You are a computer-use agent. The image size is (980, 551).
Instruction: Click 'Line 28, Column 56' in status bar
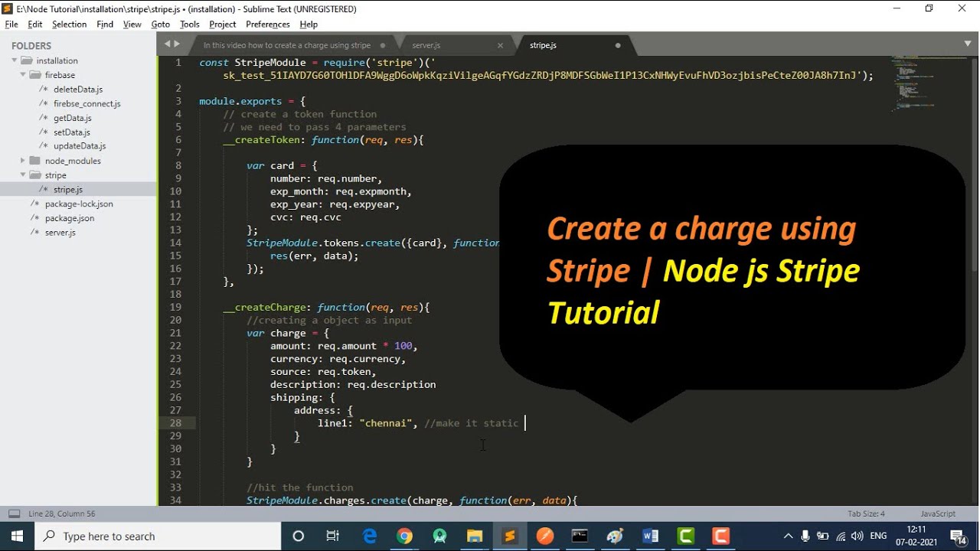pyautogui.click(x=62, y=514)
